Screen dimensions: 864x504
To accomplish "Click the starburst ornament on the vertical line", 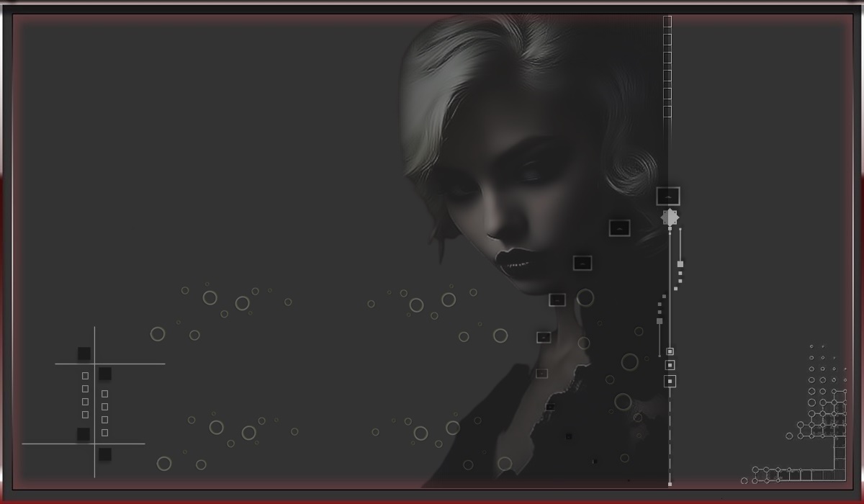I will [x=670, y=217].
